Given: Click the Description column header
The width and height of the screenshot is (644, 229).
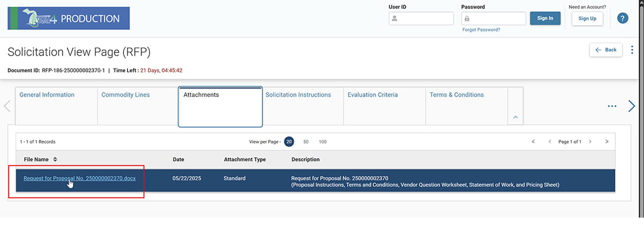Looking at the screenshot, I should point(305,159).
